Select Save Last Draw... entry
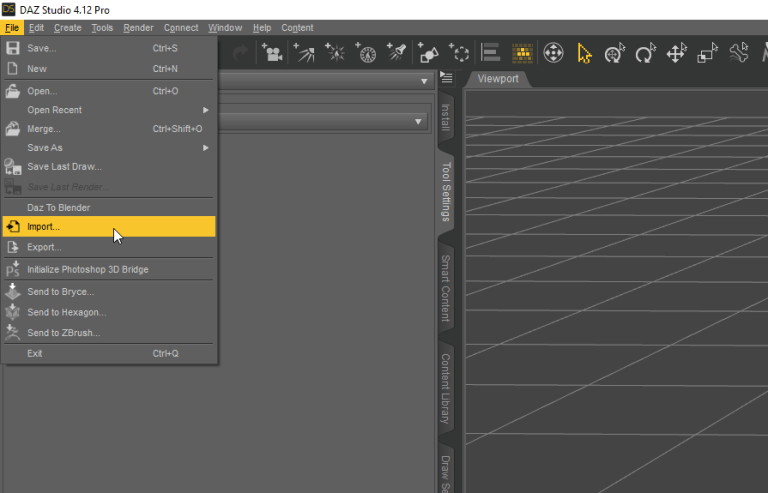This screenshot has width=768, height=493. pos(109,166)
